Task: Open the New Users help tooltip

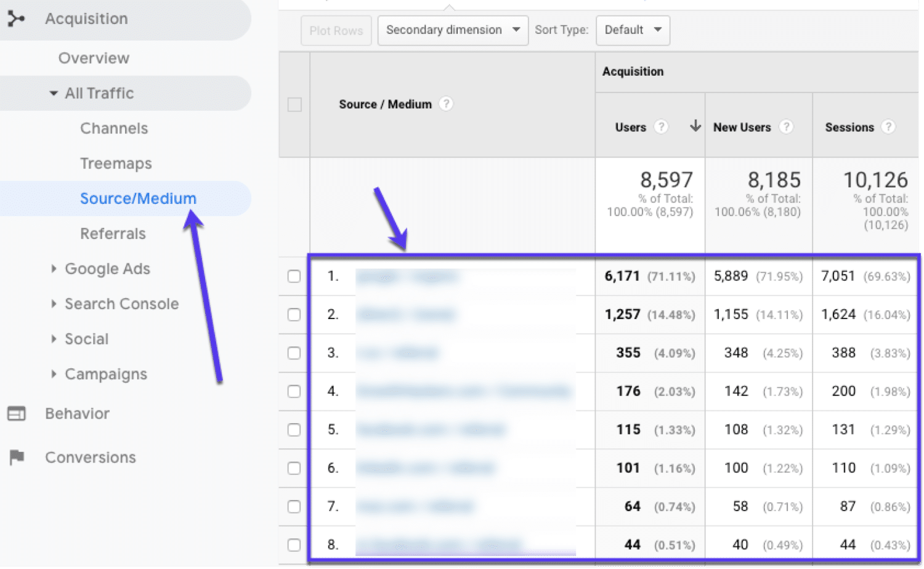Action: tap(787, 127)
